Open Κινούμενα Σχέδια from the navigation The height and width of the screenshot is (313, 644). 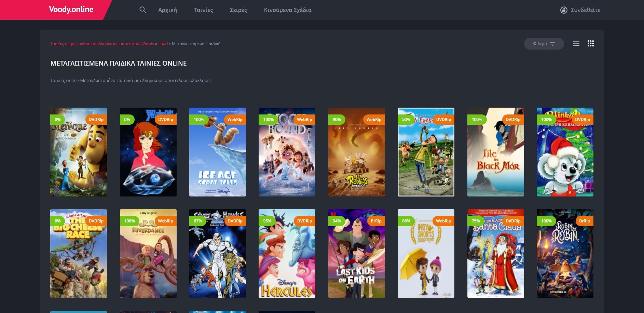point(288,10)
